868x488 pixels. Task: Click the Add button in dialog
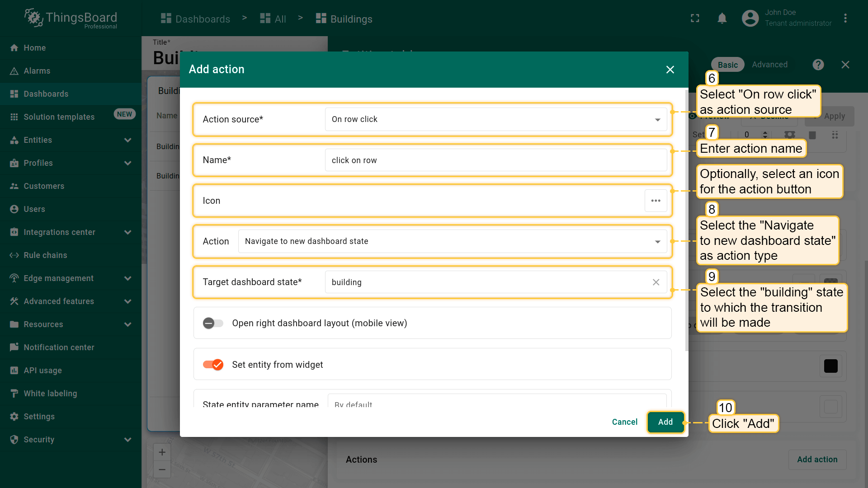pos(665,422)
